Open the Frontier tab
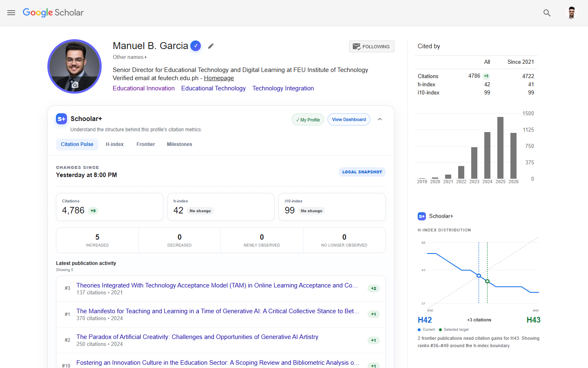 tap(146, 144)
